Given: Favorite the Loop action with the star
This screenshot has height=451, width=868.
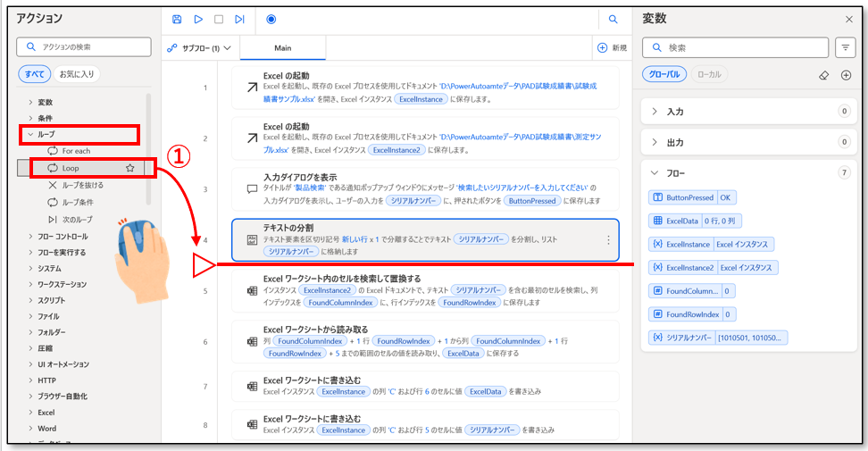Looking at the screenshot, I should coord(130,168).
